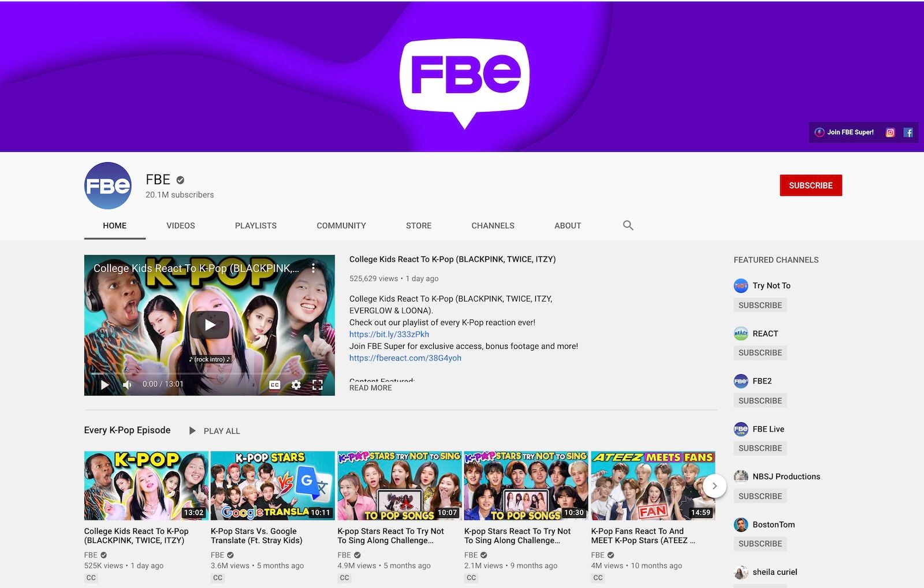Subscribe to the FBE Live channel

[x=760, y=448]
